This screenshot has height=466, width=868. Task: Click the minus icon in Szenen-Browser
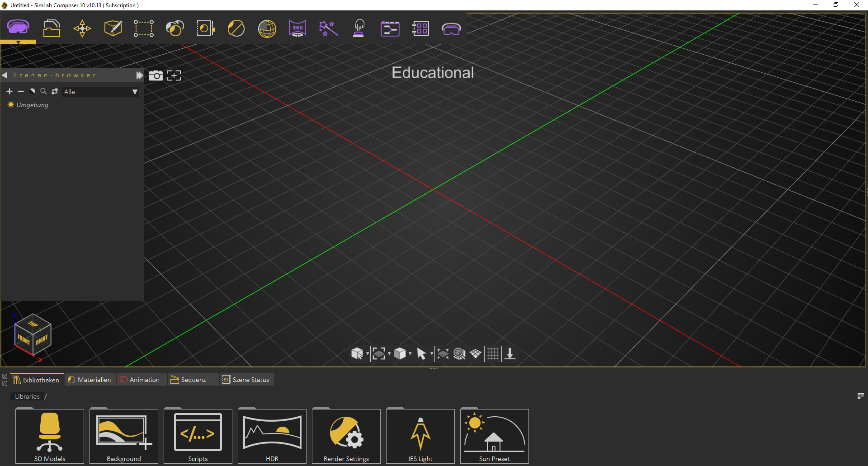[x=21, y=91]
